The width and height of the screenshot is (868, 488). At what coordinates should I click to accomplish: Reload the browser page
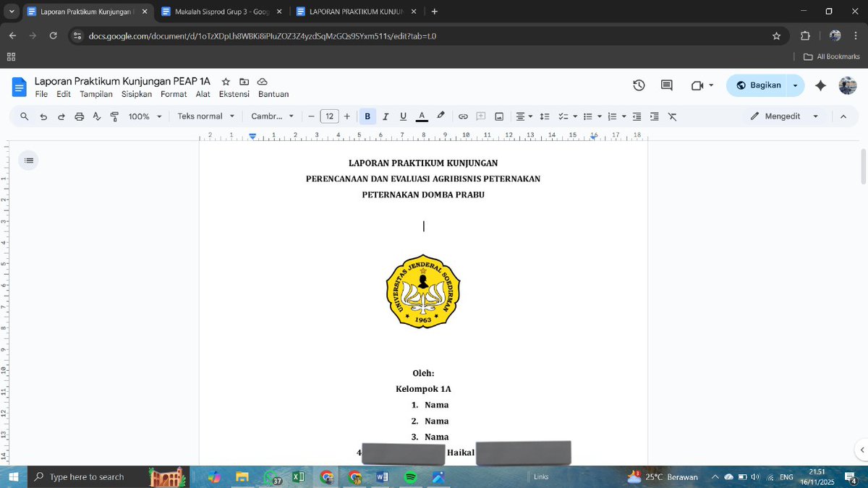[x=53, y=35]
